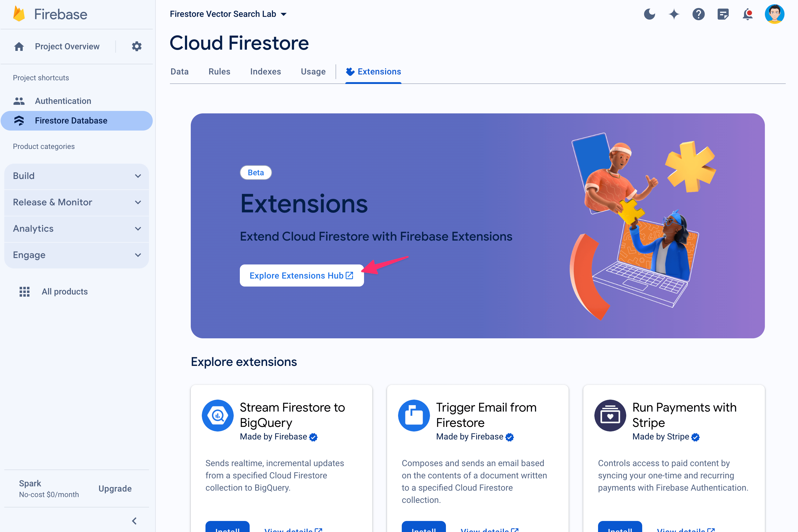Click the dark mode moon icon

[650, 14]
